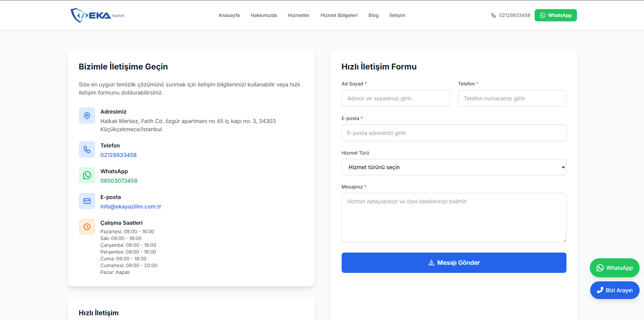Click the header WhatsApp green button
Viewport: 644px width, 320px height.
(x=555, y=15)
